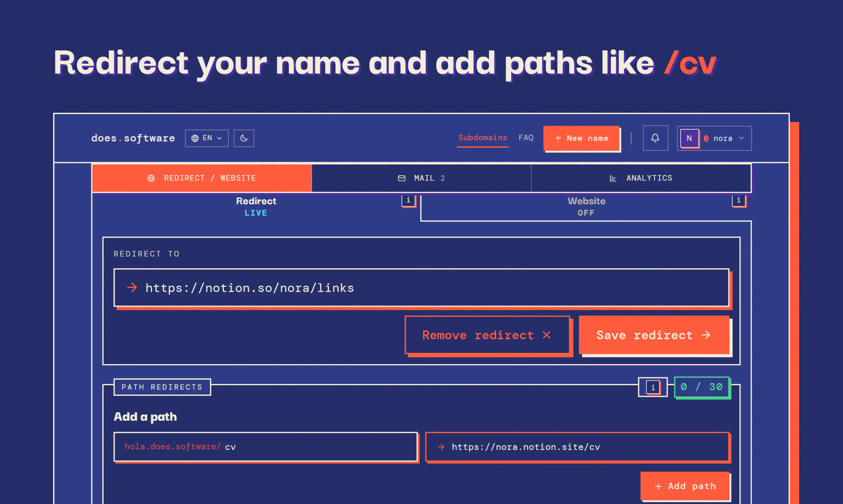
Task: Click the globe icon in Redirect tab
Action: coord(151,178)
